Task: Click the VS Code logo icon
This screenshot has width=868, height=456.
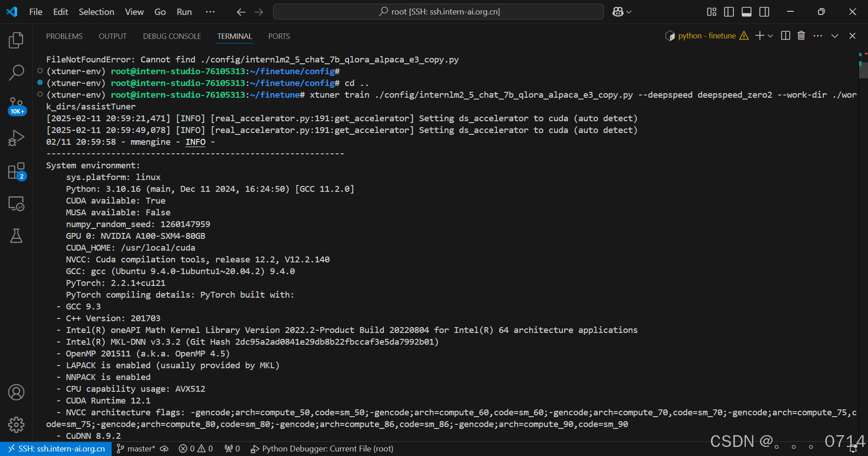Action: (x=12, y=12)
